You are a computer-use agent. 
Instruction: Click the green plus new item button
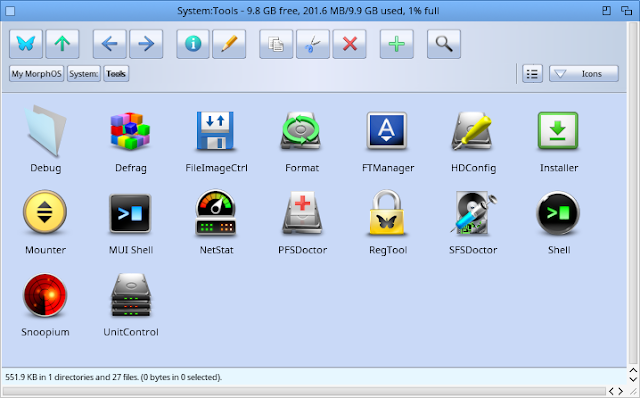pos(396,44)
